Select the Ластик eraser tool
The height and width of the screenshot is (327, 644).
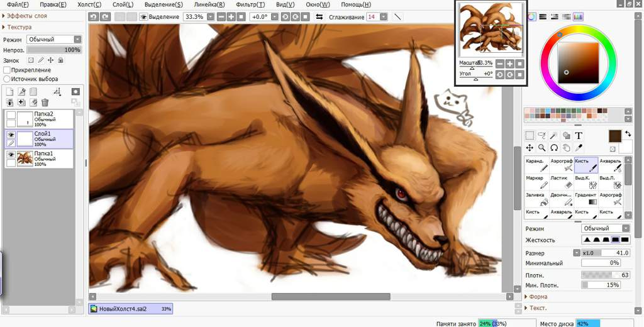[x=562, y=182]
